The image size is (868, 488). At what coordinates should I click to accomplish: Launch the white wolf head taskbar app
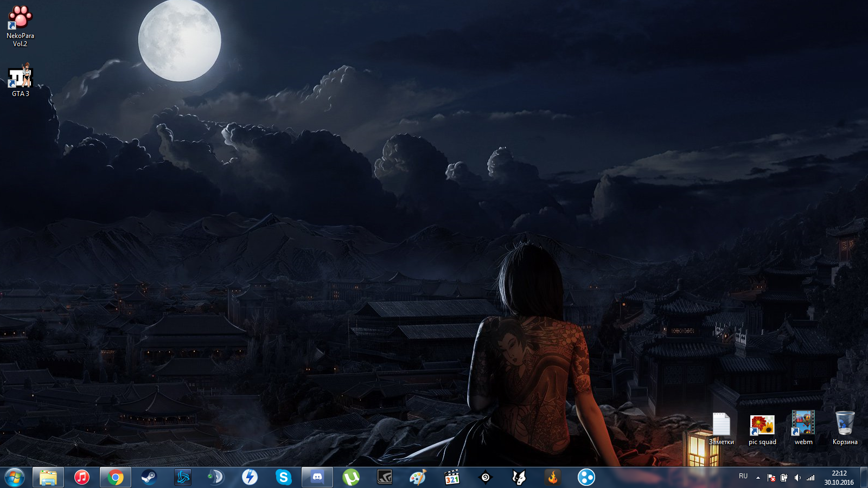(519, 477)
